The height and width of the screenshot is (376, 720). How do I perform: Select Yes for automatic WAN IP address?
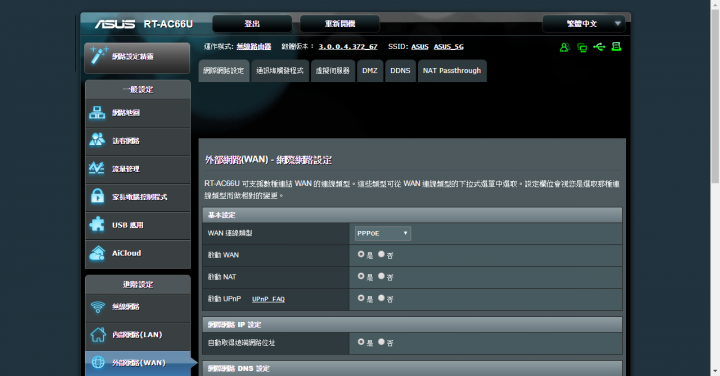(x=361, y=342)
